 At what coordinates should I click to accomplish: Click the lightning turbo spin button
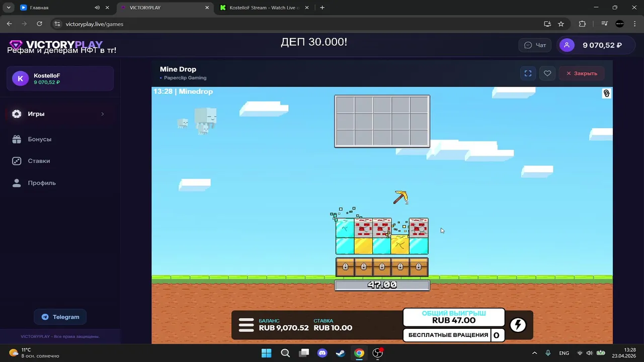(518, 325)
